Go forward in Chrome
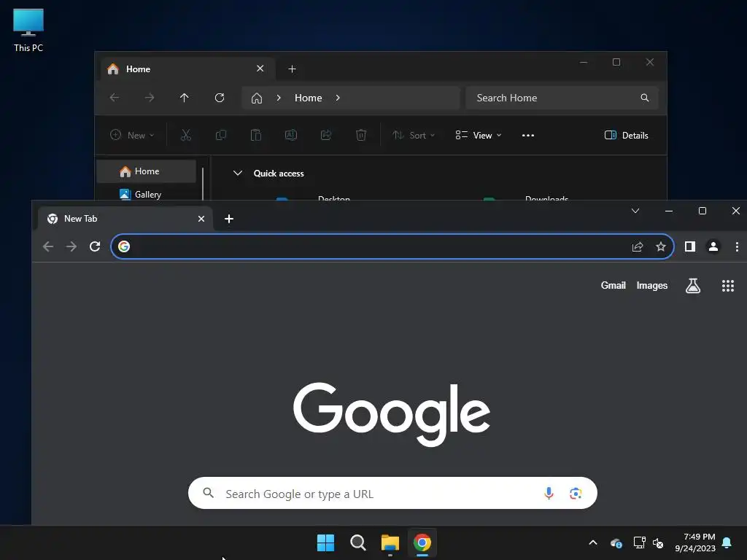747x560 pixels. [71, 246]
